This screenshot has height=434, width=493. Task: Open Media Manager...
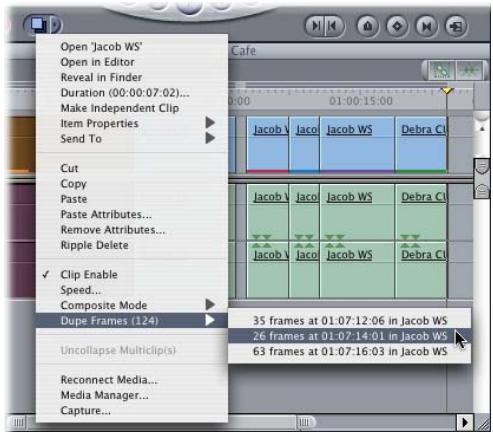132,395
